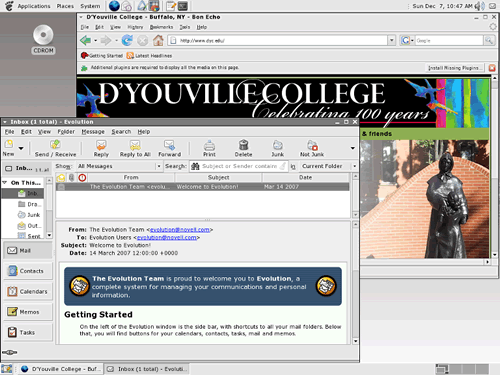Click the Send / Receive mail button
This screenshot has width=500, height=375.
click(x=55, y=148)
